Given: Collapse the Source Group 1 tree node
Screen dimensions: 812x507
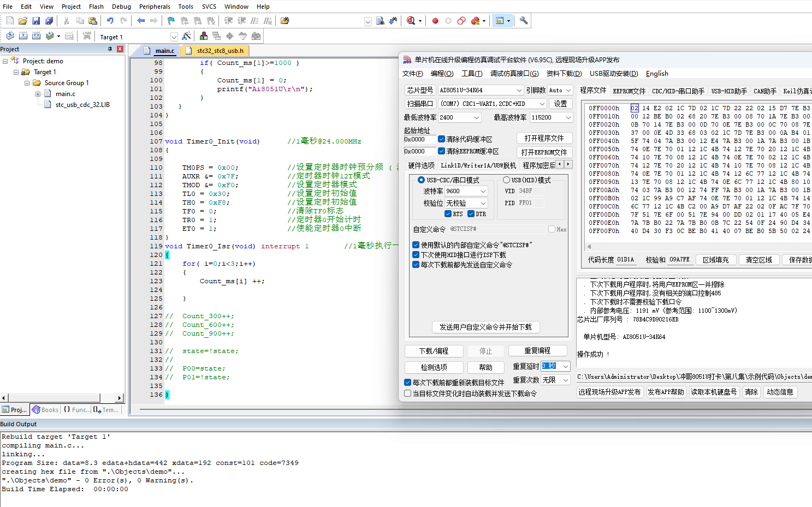Looking at the screenshot, I should tap(27, 83).
